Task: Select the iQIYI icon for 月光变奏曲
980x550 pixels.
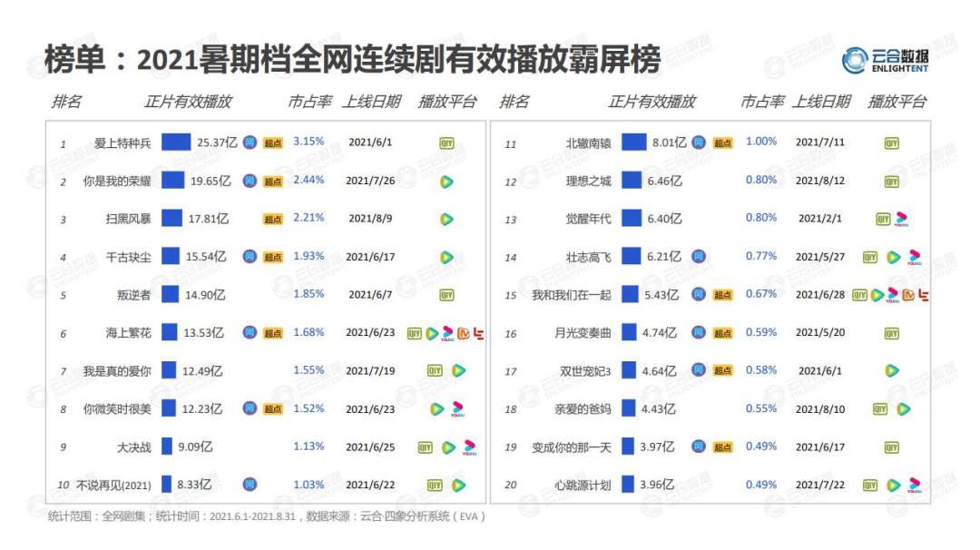Action: point(891,333)
